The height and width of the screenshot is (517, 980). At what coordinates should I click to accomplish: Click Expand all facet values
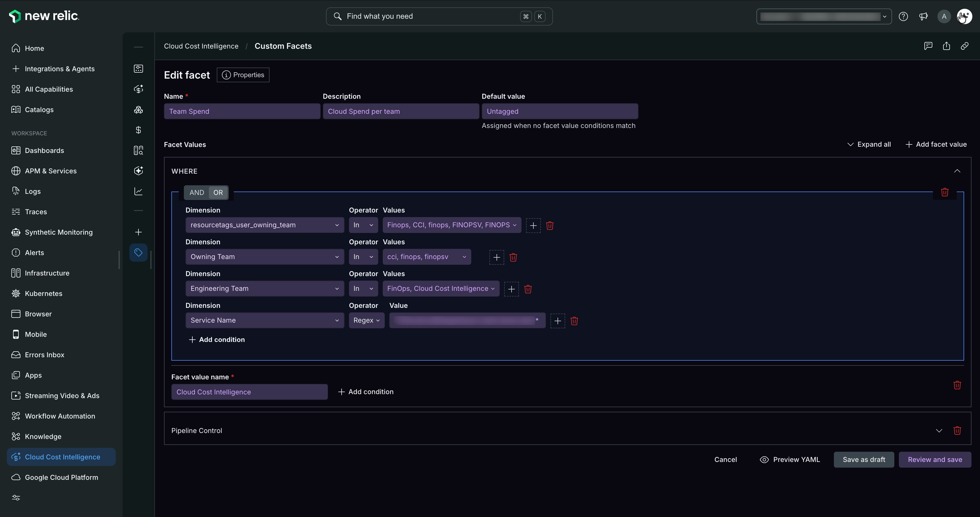pos(869,144)
